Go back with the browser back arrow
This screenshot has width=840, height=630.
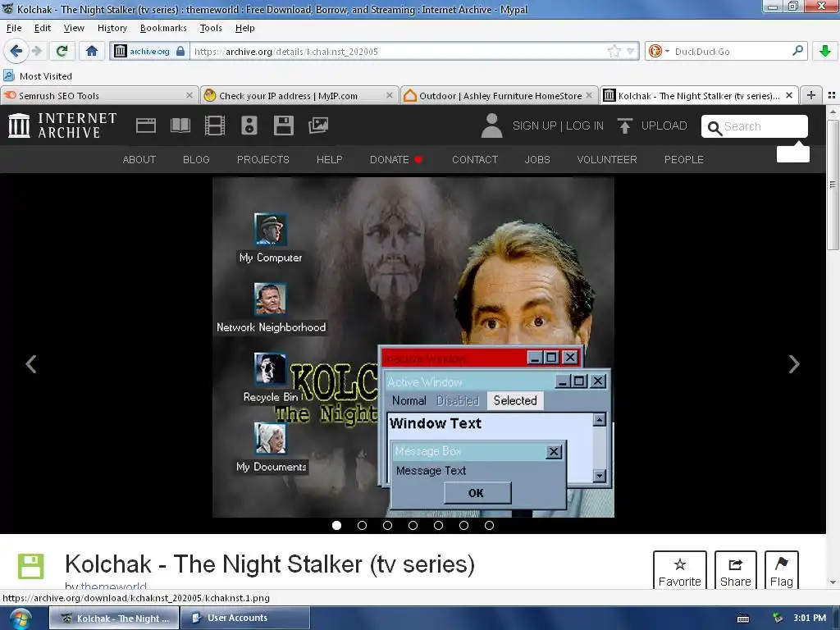click(x=16, y=51)
